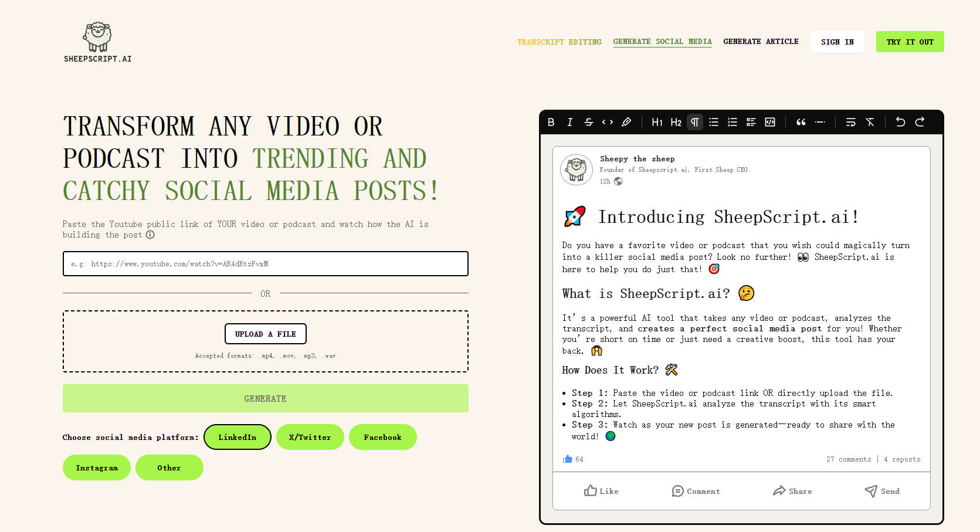Screen dimensions: 980x532
Task: Click the Sign In button
Action: pyautogui.click(x=837, y=42)
